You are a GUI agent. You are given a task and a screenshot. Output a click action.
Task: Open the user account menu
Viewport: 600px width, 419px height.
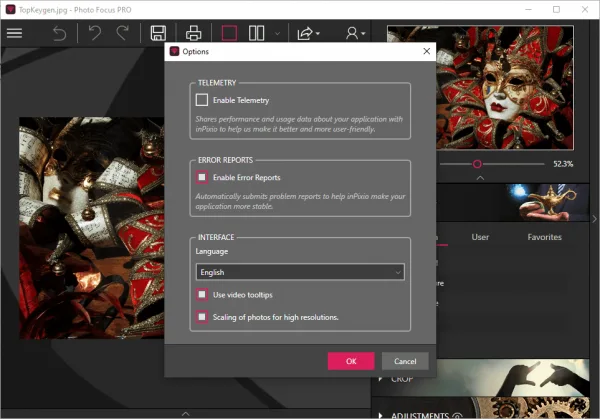tap(355, 33)
